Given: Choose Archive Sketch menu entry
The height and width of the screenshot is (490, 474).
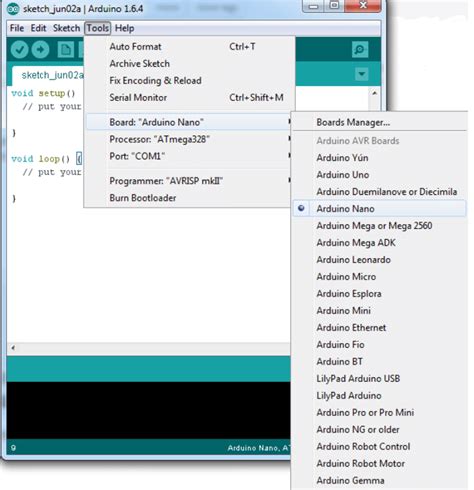Looking at the screenshot, I should 189,63.
